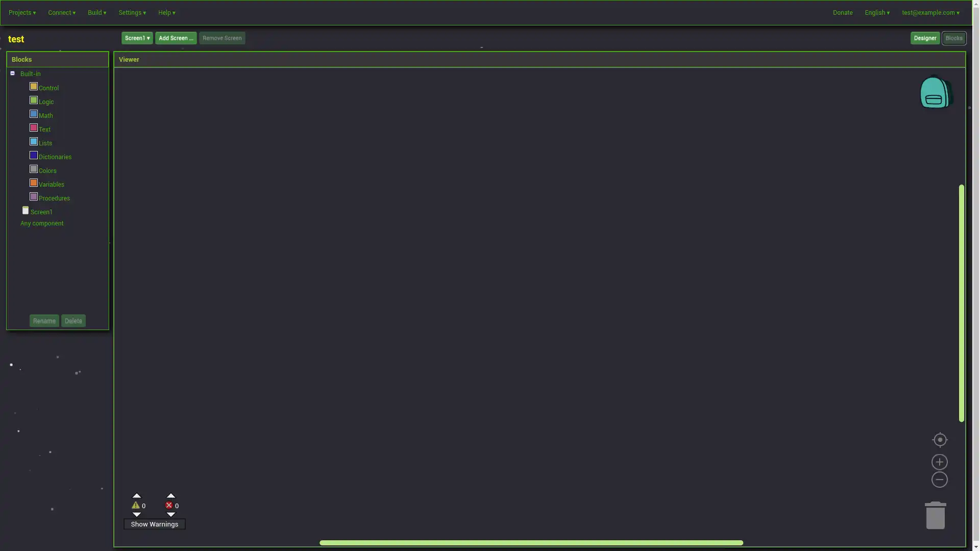Drag the vertical scrollbar on right panel

point(962,303)
